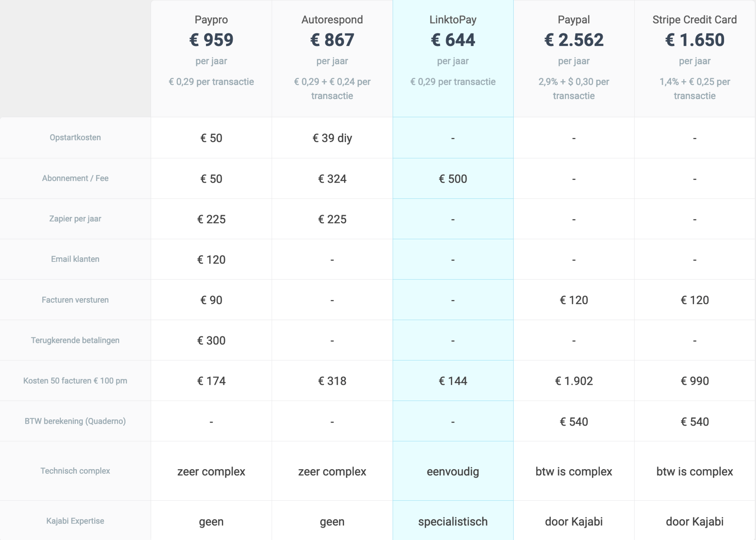Click the Stripe Credit Card heading
Screen dimensions: 756x540
[694, 19]
